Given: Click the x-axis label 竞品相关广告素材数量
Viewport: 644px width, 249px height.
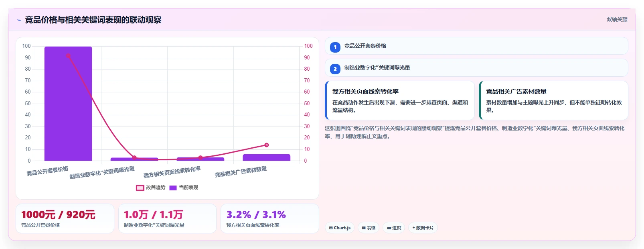Looking at the screenshot, I should [x=241, y=172].
